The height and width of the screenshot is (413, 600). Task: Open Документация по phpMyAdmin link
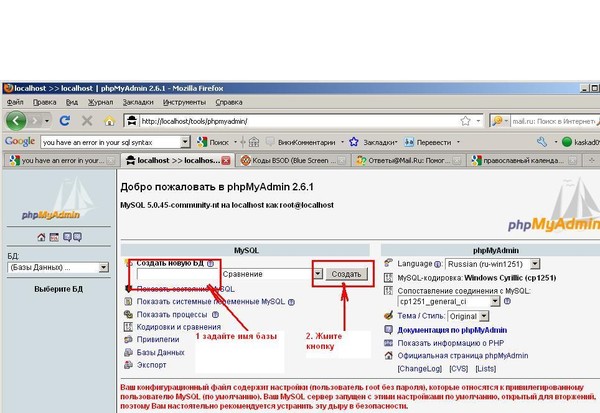click(x=452, y=330)
